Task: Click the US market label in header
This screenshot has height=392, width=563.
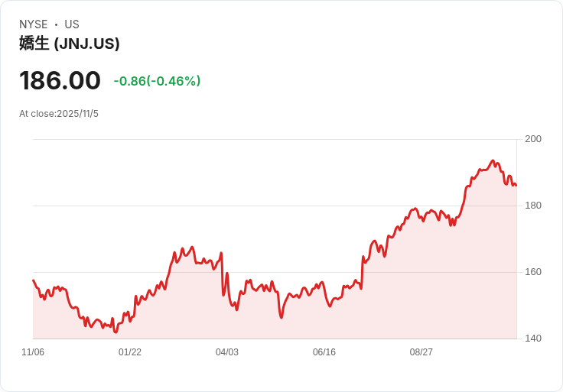Action: (x=72, y=24)
